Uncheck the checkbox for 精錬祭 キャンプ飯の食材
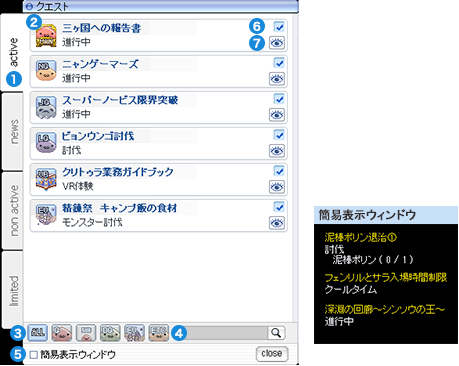459x366 pixels. pyautogui.click(x=279, y=207)
